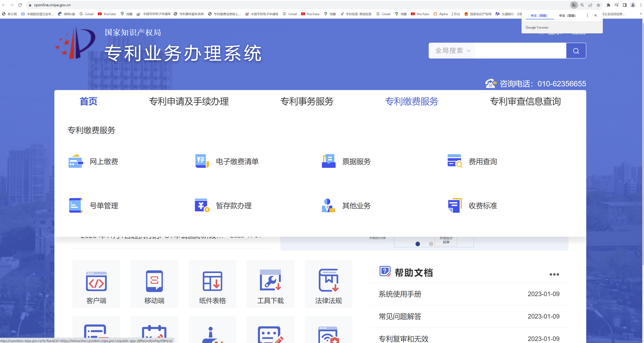
Task: Click the 票据服务 receipt service icon
Action: point(328,161)
